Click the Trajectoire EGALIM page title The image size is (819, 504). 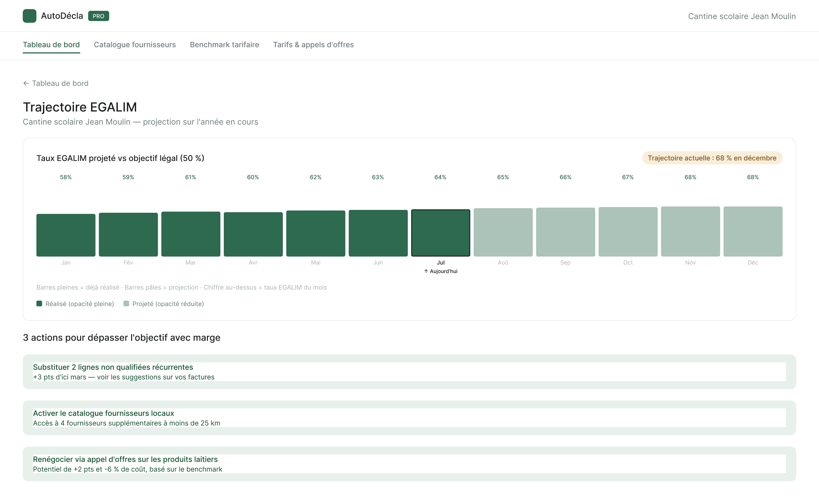[x=80, y=107]
